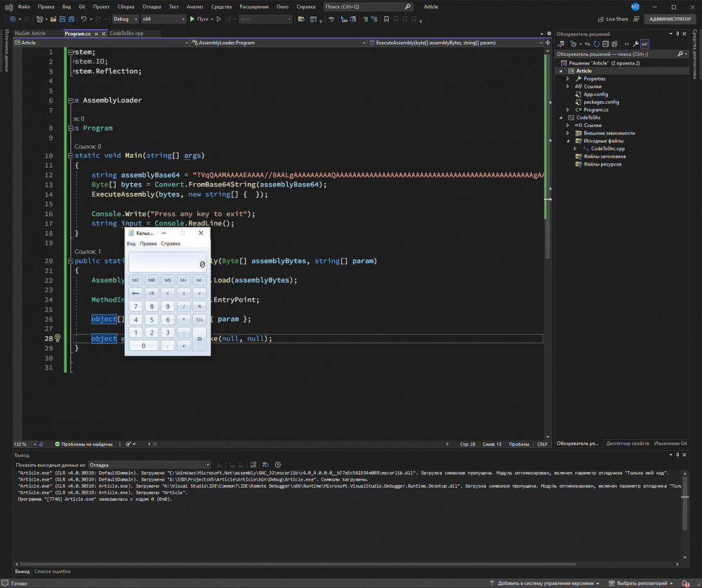
Task: Click the wrench properties icon in Solution Explorer
Action: click(635, 44)
